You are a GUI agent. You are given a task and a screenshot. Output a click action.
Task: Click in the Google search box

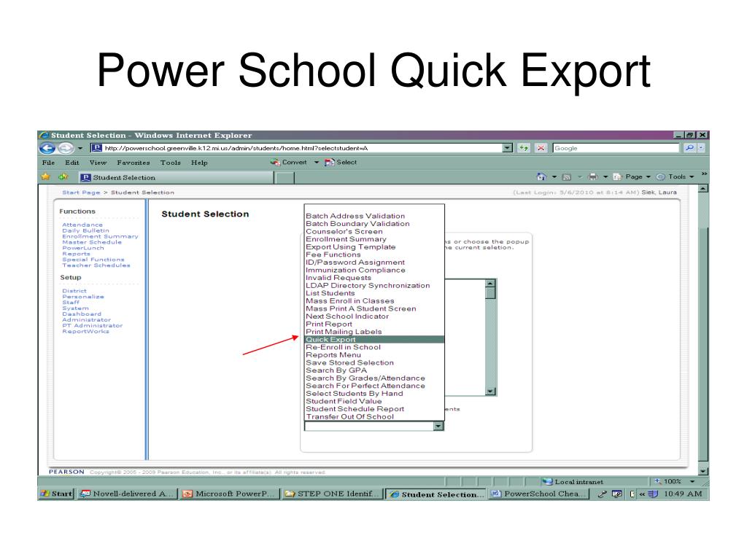(616, 148)
